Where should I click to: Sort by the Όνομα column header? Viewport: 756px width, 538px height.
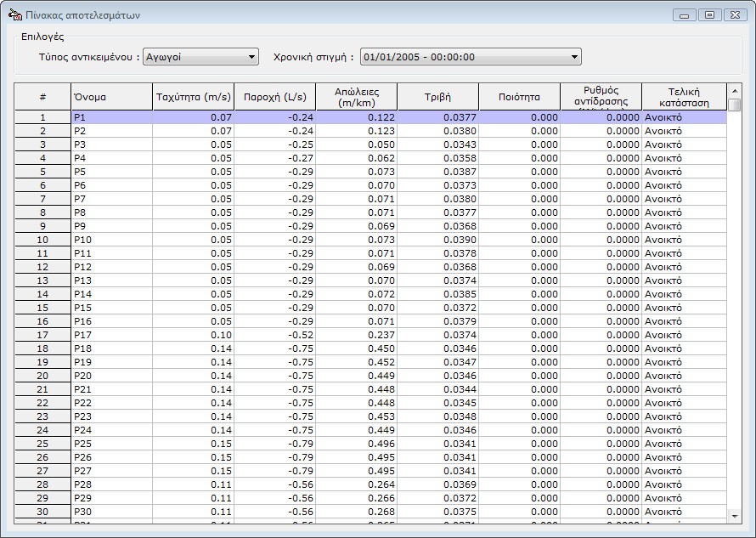click(x=111, y=97)
